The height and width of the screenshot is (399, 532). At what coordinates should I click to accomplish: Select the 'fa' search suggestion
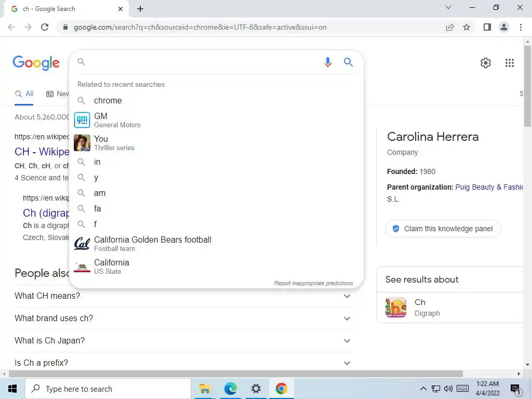pos(216,209)
